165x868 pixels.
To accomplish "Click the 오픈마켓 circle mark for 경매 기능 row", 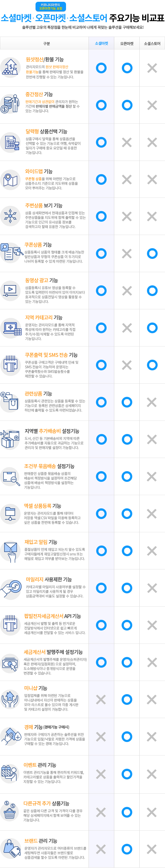I will [127, 737].
